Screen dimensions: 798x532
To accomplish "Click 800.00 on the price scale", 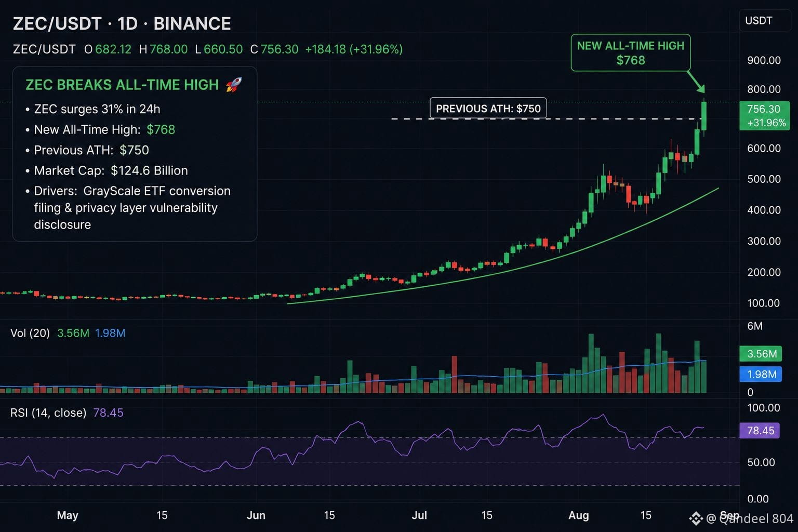I will pyautogui.click(x=764, y=89).
